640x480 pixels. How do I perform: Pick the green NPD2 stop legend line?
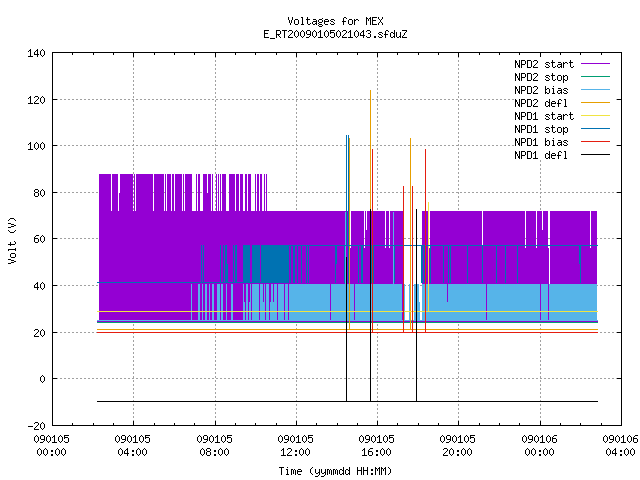[x=595, y=76]
